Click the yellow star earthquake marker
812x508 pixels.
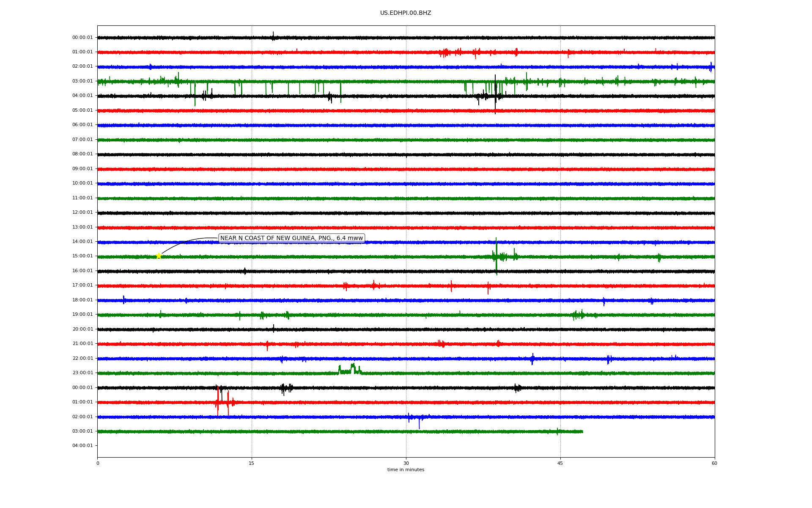[159, 256]
